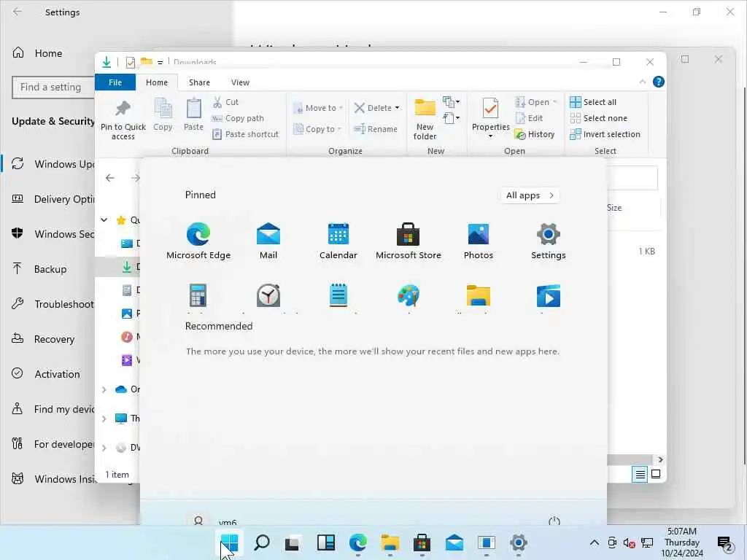Open taskbar Search icon

pyautogui.click(x=262, y=542)
